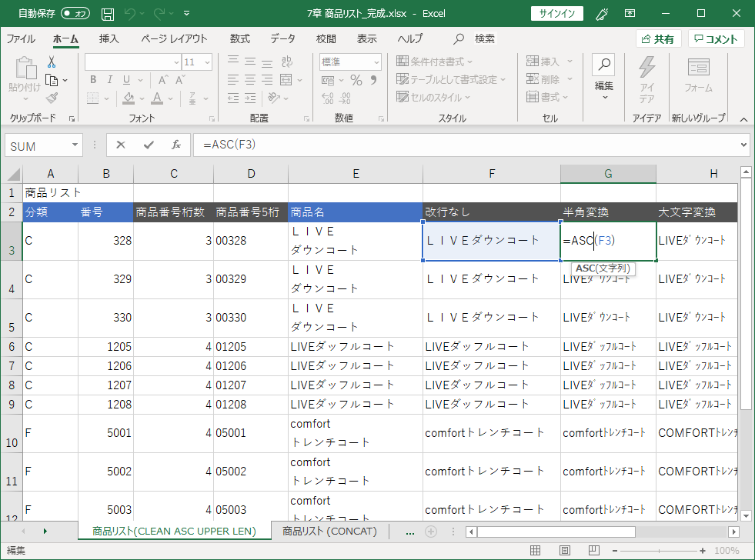Open the コメント panel
The image size is (755, 560).
tap(716, 38)
